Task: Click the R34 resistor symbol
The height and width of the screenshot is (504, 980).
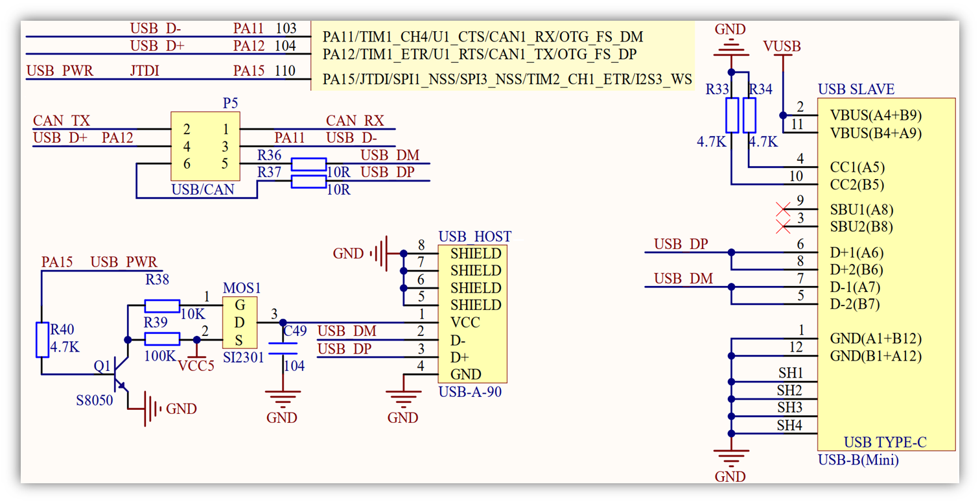Action: point(749,115)
